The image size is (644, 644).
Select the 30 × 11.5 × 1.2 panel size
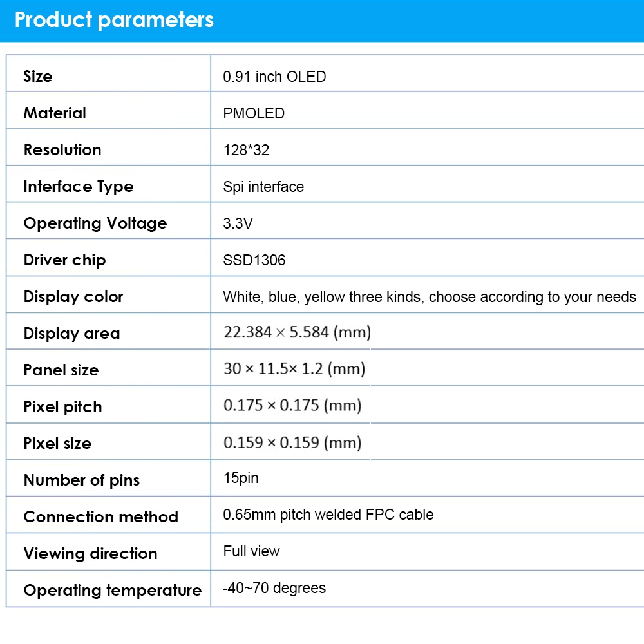[x=294, y=369]
